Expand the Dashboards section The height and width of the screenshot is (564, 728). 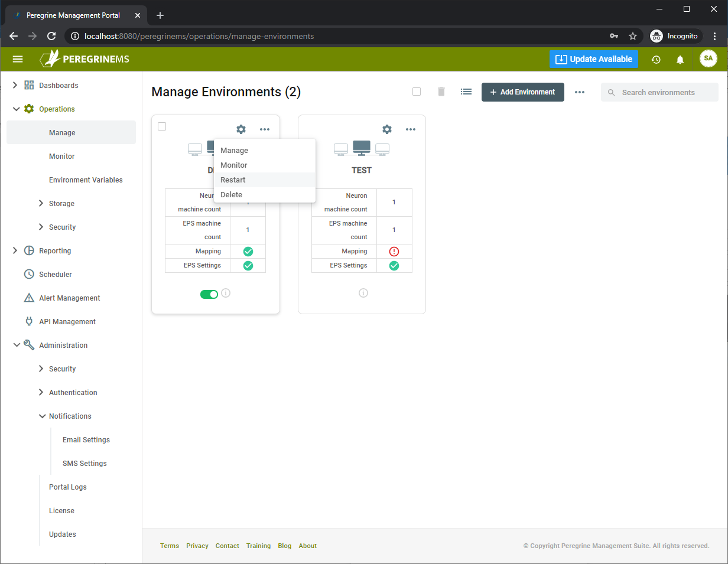(x=15, y=85)
